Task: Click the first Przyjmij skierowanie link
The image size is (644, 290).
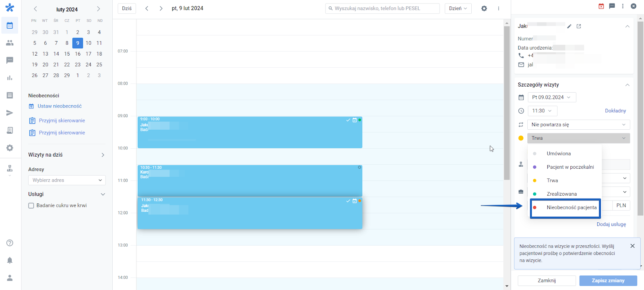Action: click(x=62, y=120)
